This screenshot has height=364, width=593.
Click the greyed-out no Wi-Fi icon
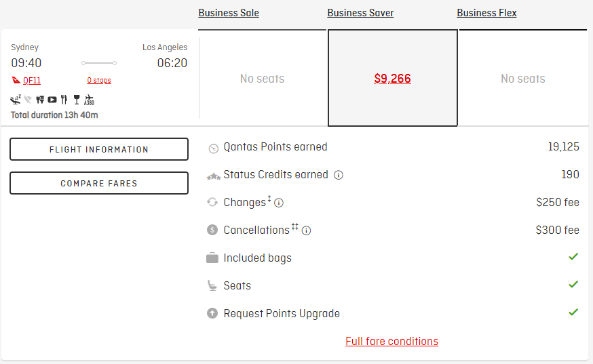point(28,100)
